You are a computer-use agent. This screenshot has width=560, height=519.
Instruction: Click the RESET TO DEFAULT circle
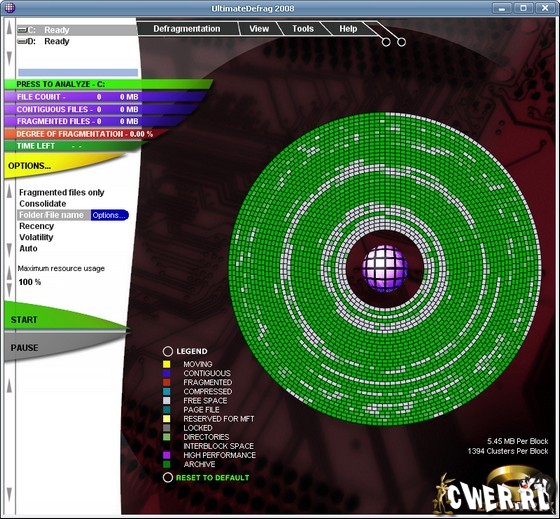pyautogui.click(x=168, y=478)
